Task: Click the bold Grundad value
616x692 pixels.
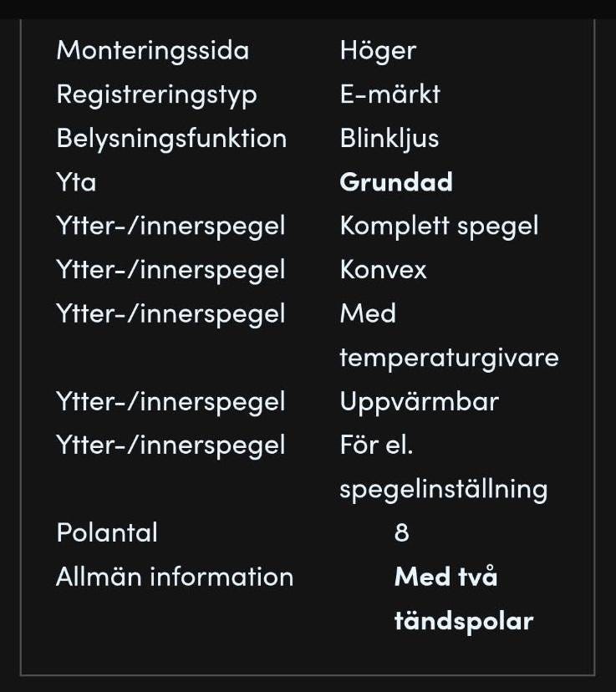Action: (x=396, y=182)
